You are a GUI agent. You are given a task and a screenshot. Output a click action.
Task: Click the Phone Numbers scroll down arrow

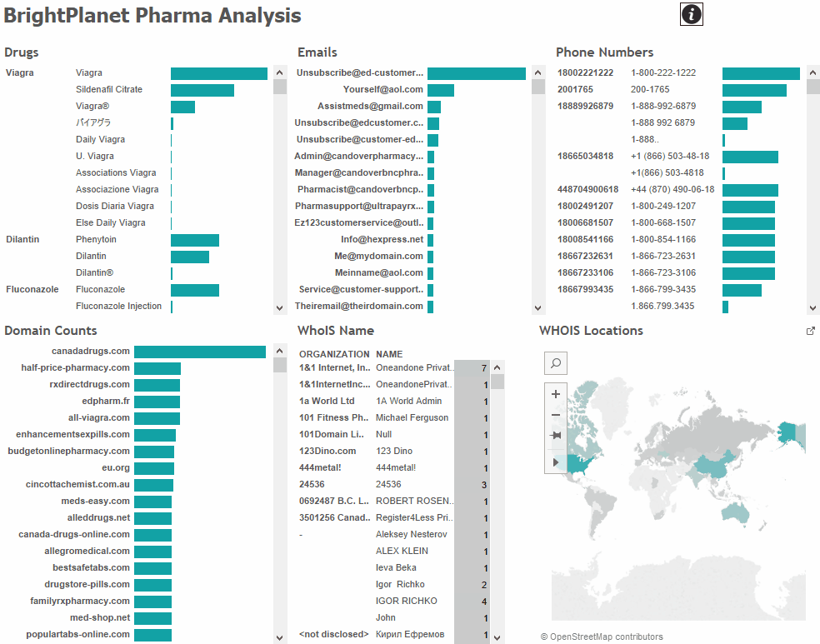pyautogui.click(x=812, y=307)
